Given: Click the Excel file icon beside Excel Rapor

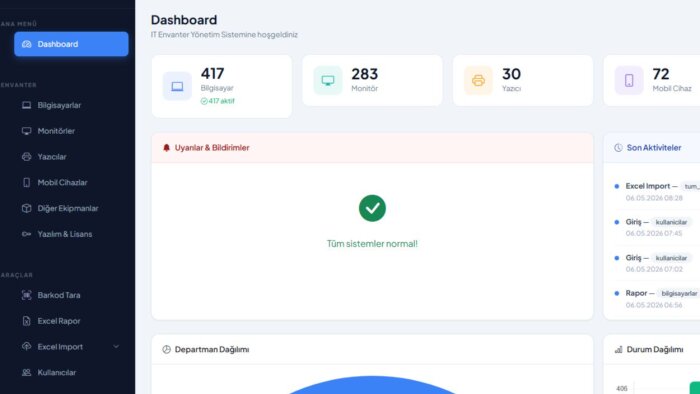Looking at the screenshot, I should pyautogui.click(x=27, y=321).
